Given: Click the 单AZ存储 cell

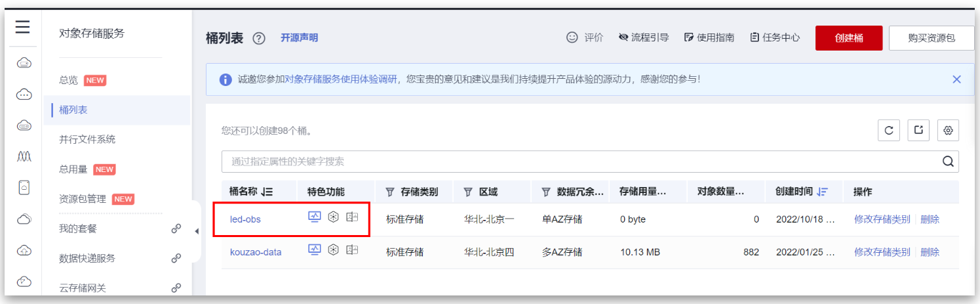Looking at the screenshot, I should click(x=562, y=219).
